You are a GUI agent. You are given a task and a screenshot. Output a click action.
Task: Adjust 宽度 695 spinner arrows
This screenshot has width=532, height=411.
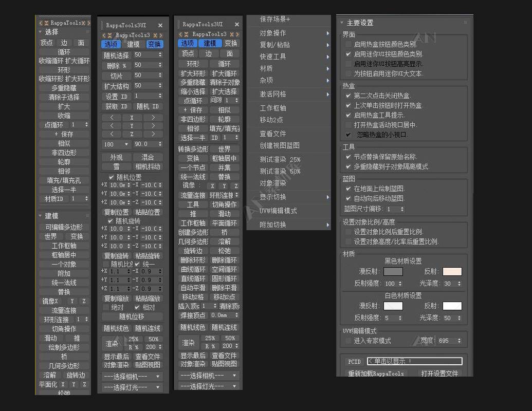[459, 341]
